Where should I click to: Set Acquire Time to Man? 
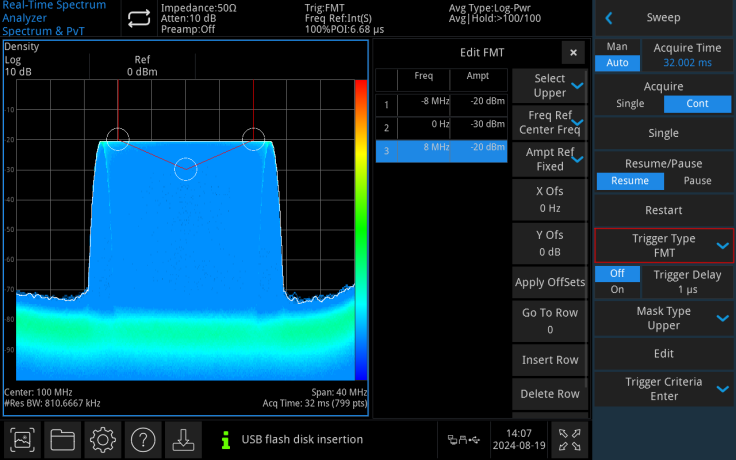pyautogui.click(x=617, y=47)
